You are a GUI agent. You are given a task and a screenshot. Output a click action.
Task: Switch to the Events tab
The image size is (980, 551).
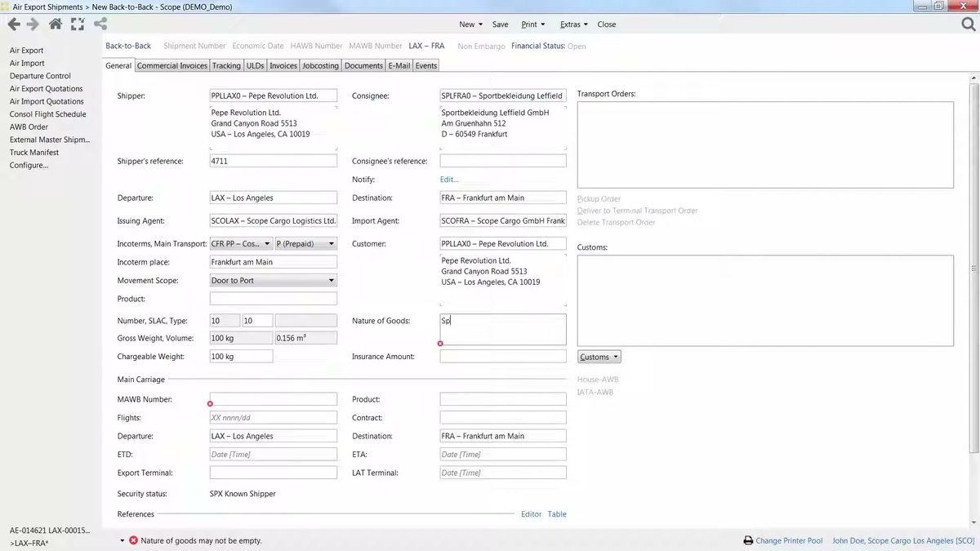(x=425, y=65)
